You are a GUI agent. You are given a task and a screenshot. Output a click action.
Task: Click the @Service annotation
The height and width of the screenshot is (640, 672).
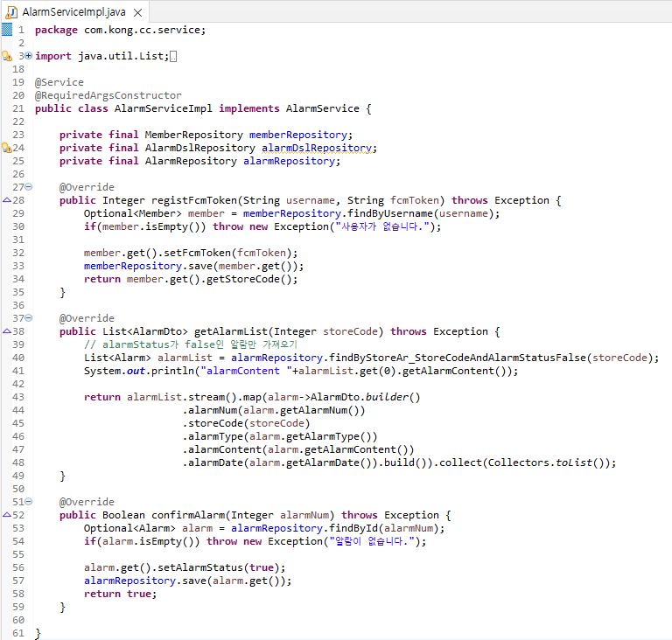point(59,82)
